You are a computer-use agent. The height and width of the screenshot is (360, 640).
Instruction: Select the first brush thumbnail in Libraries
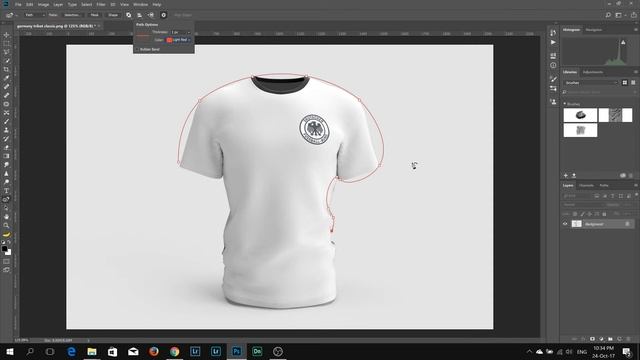click(x=580, y=115)
